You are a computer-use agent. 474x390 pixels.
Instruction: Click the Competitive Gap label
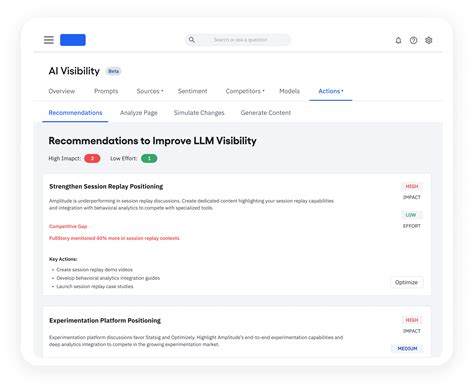68,226
